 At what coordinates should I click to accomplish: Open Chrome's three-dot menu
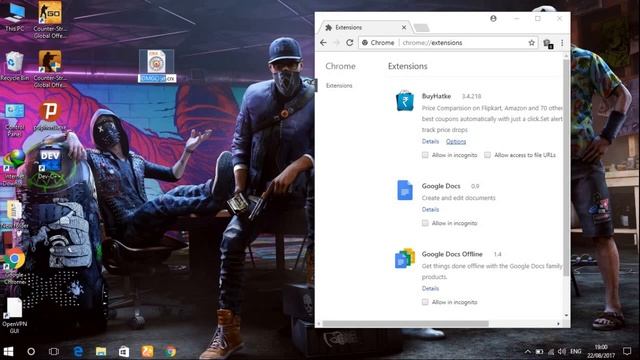pyautogui.click(x=562, y=42)
